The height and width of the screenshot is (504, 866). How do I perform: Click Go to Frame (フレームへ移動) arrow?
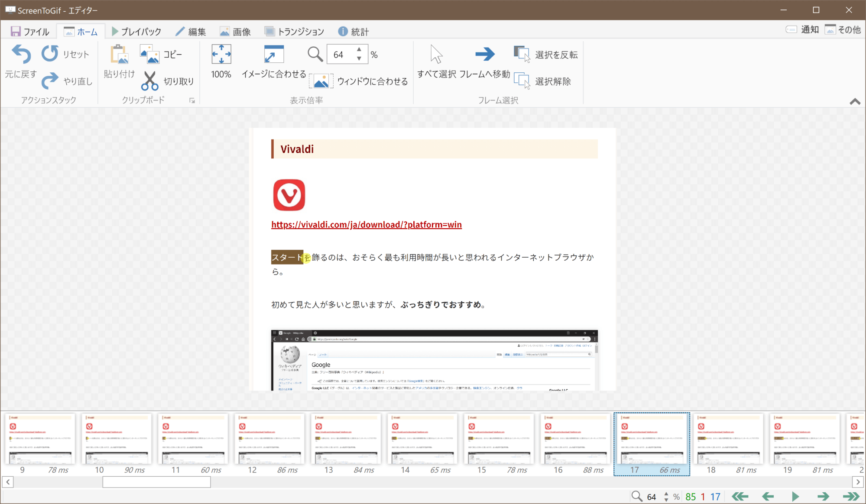484,62
